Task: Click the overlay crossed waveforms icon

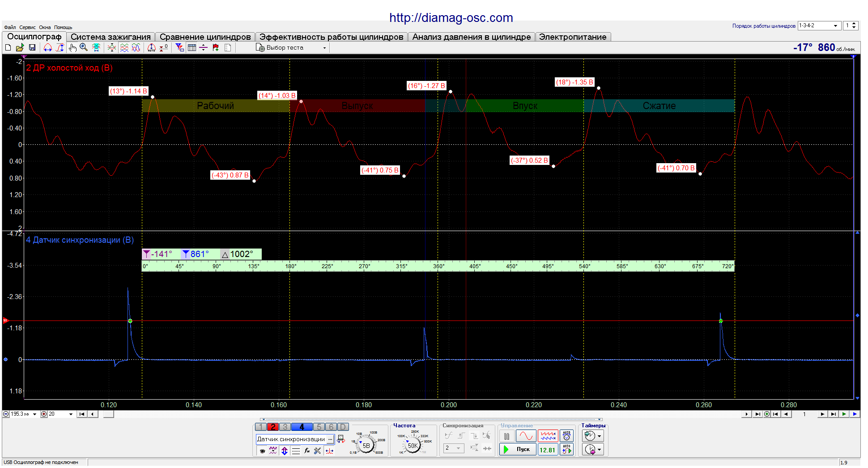Action: click(x=112, y=47)
